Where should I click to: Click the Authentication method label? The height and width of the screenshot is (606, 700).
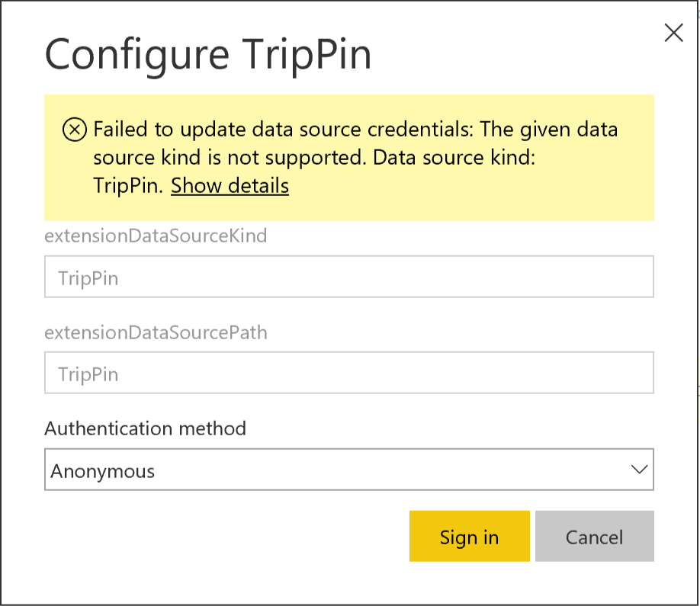pyautogui.click(x=145, y=428)
